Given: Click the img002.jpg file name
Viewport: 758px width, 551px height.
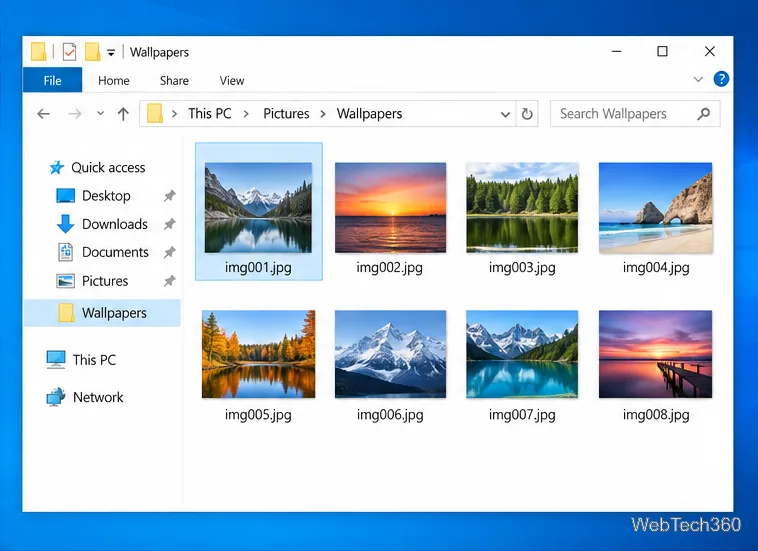Looking at the screenshot, I should [x=390, y=268].
